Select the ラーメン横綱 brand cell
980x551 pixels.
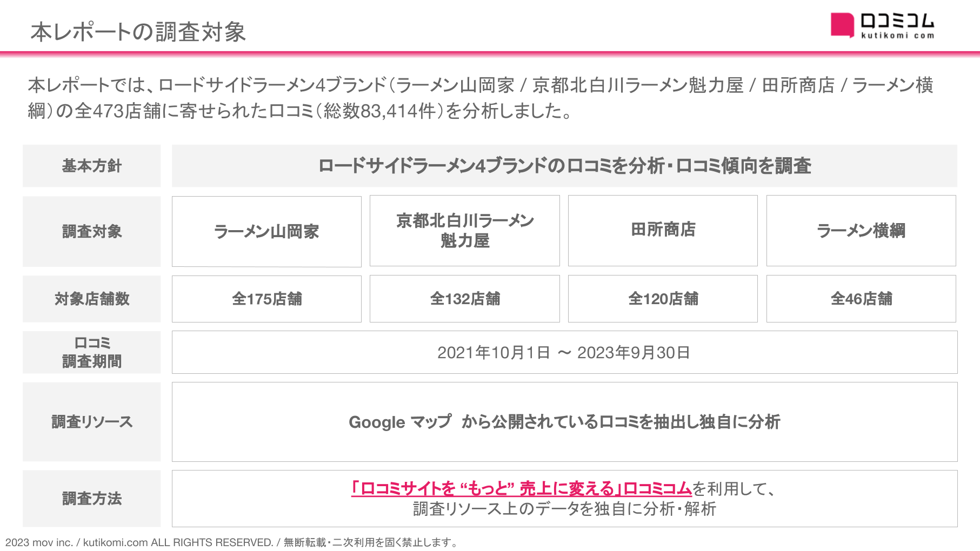pyautogui.click(x=861, y=231)
